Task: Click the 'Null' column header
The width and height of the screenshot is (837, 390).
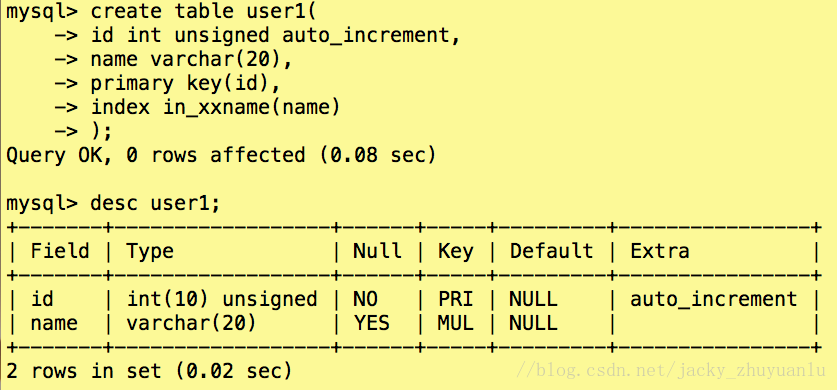Action: 377,251
